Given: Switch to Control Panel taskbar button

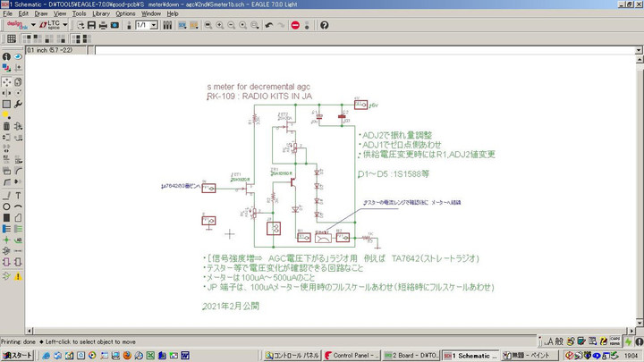Looking at the screenshot, I should click(351, 355).
